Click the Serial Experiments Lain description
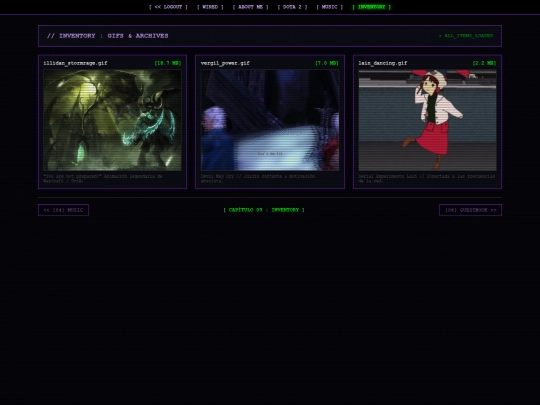540x405 pixels. click(427, 178)
